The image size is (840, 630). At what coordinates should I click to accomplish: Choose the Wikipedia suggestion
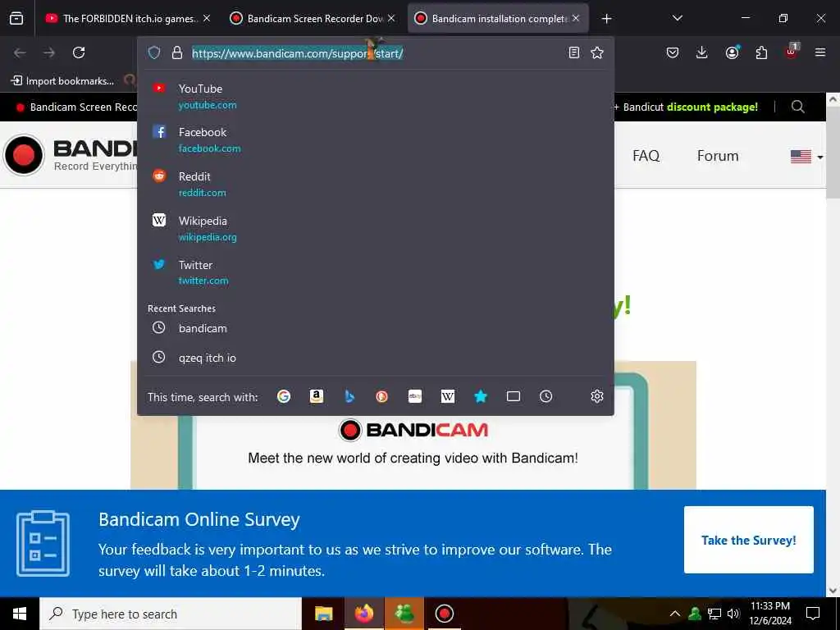[x=375, y=228]
